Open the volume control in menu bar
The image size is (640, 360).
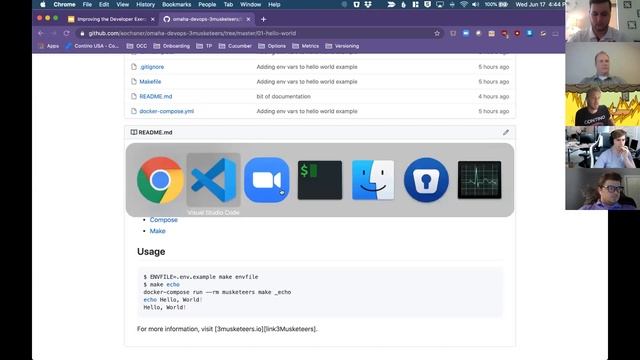pos(475,4)
